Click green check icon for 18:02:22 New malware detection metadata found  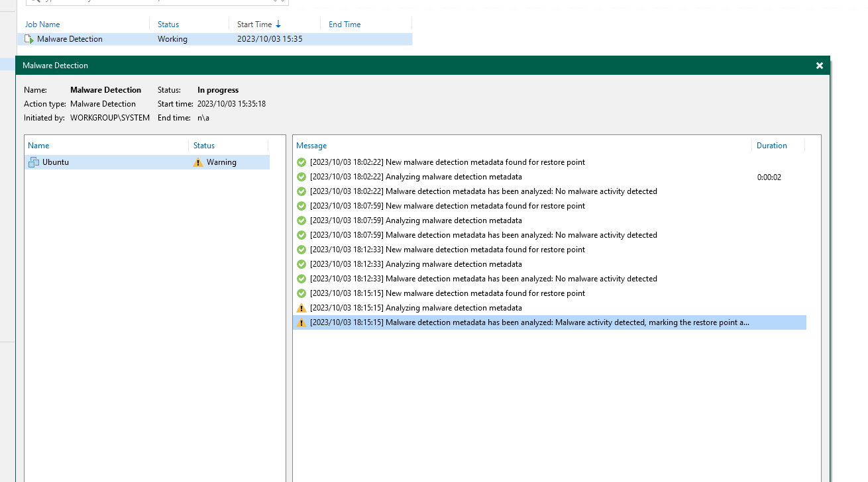pyautogui.click(x=301, y=162)
